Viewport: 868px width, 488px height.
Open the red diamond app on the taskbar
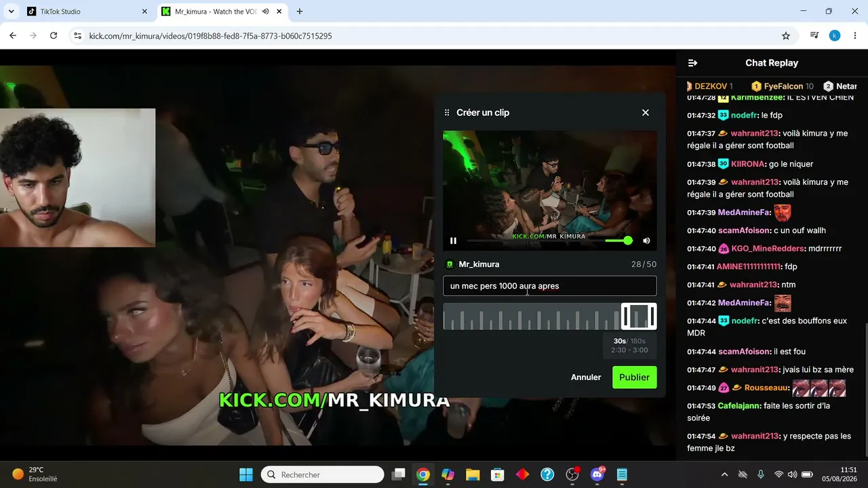[522, 474]
